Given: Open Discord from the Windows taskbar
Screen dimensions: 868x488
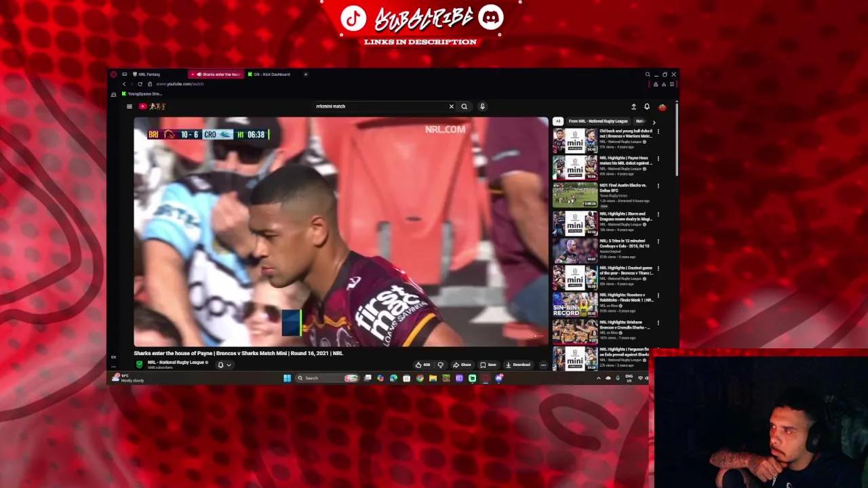Looking at the screenshot, I should click(499, 378).
